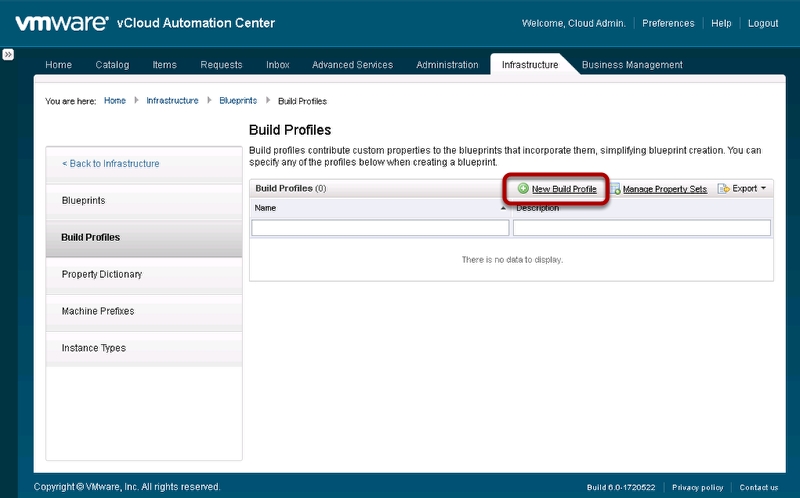800x498 pixels.
Task: Open Machine Prefixes side menu item
Action: [144, 311]
